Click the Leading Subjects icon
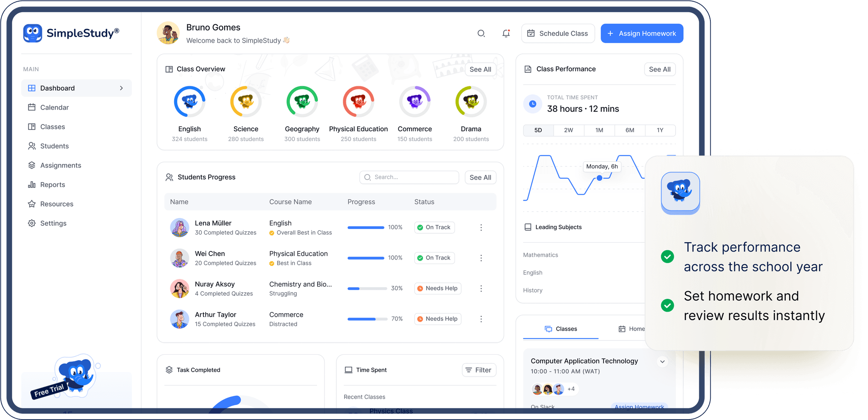868x420 pixels. coord(528,227)
